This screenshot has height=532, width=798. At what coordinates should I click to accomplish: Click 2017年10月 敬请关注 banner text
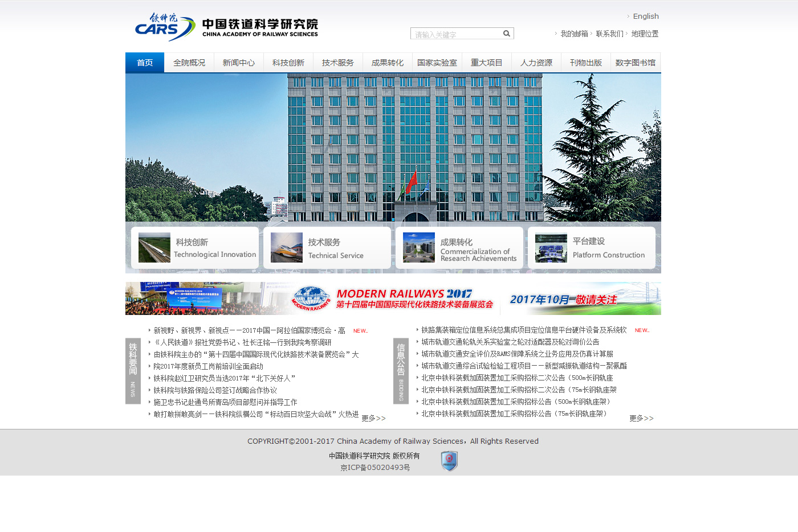563,300
